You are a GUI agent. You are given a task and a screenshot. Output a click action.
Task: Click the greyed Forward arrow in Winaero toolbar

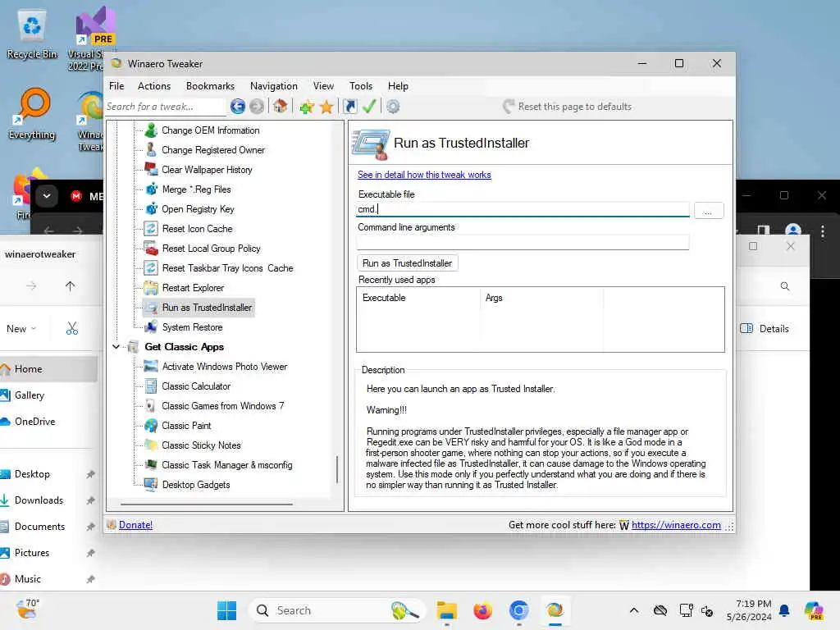click(x=257, y=107)
